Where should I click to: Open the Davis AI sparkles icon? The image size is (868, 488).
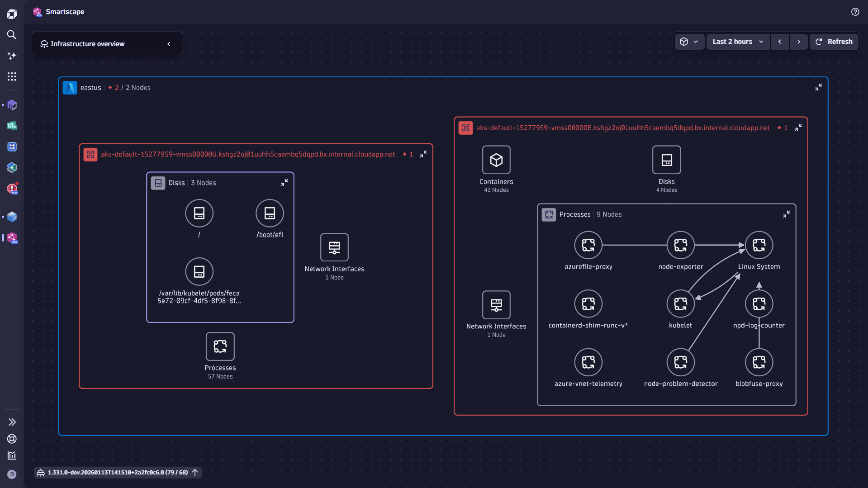[11, 56]
